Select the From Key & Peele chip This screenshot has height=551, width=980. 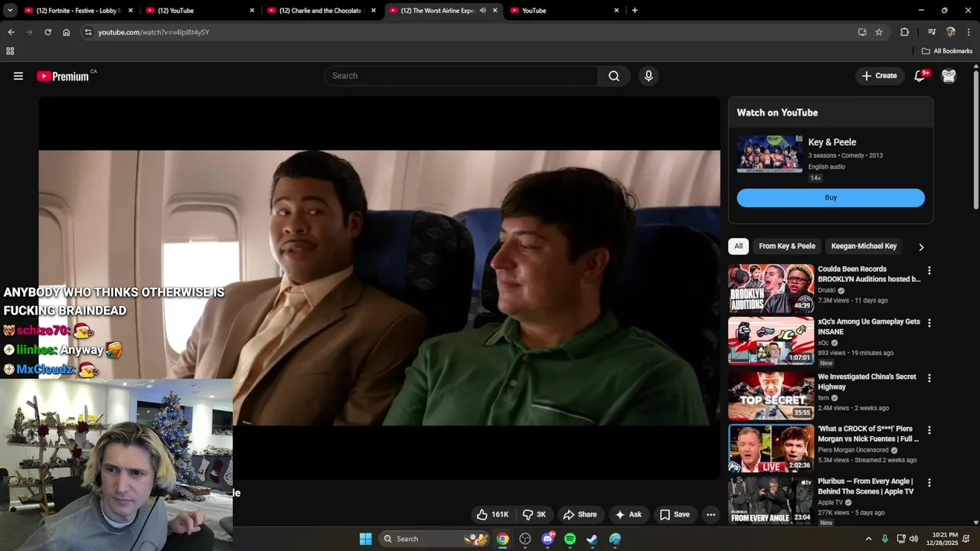(786, 246)
